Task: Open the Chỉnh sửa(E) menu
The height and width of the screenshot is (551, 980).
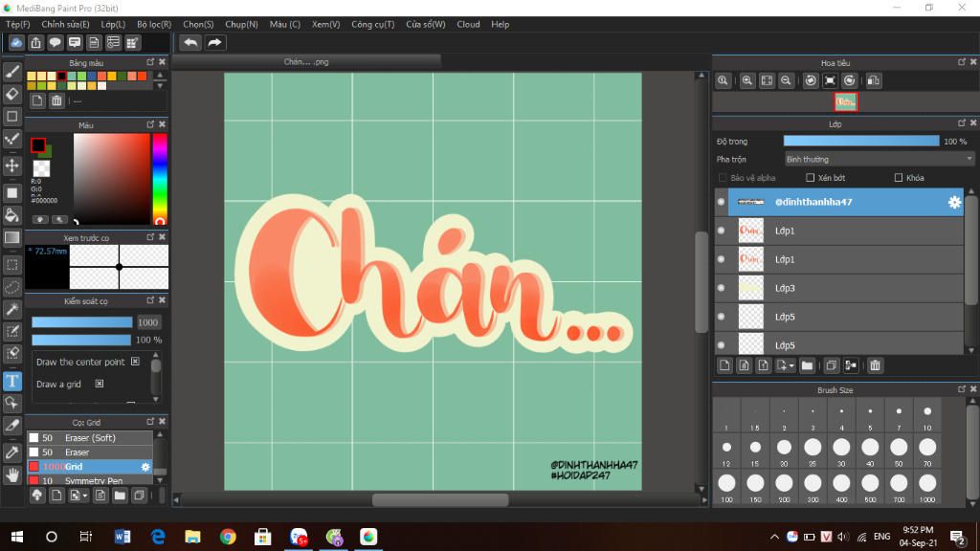Action: (x=65, y=24)
